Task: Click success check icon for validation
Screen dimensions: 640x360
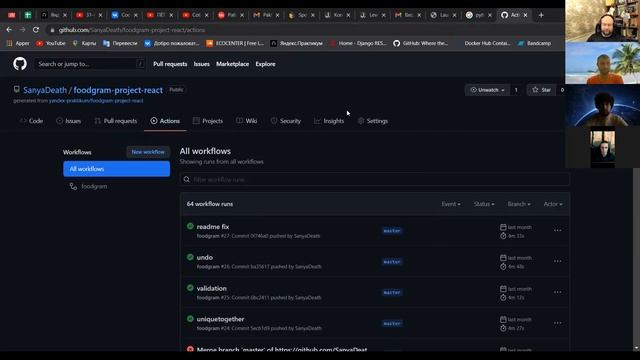Action: pyautogui.click(x=190, y=288)
